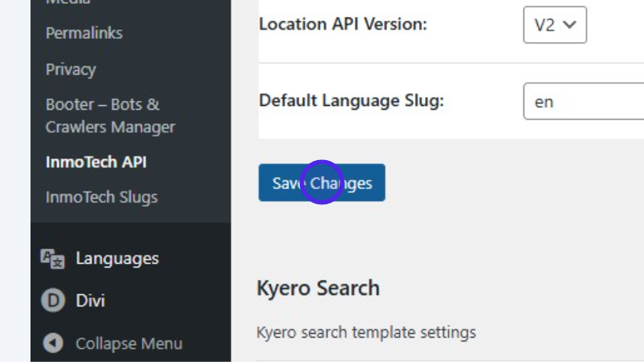Click the Location API Version label
Screen dimensions: 644x362
(x=343, y=24)
